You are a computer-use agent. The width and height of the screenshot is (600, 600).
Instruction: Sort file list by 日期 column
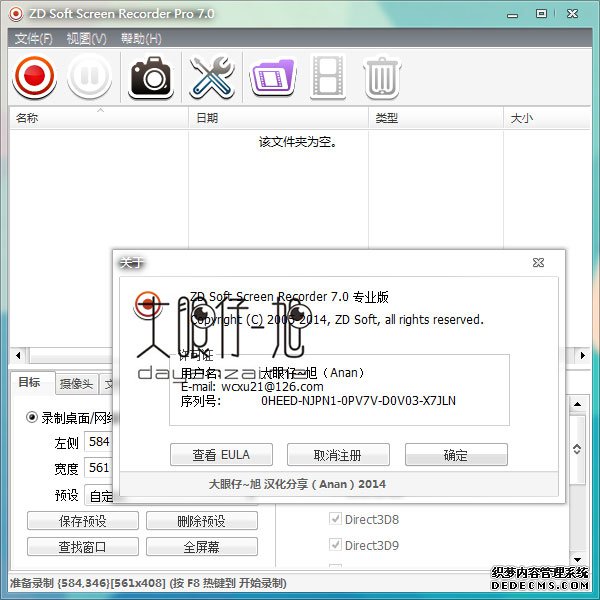click(278, 118)
